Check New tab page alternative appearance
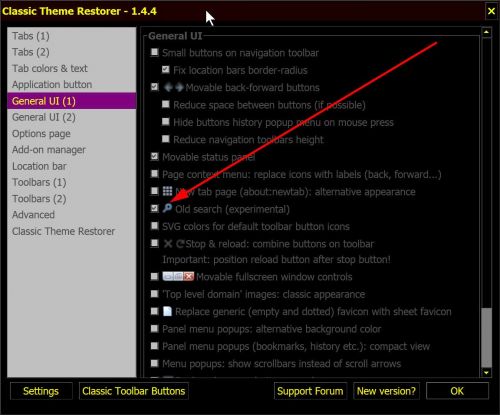500x415 pixels. 154,191
